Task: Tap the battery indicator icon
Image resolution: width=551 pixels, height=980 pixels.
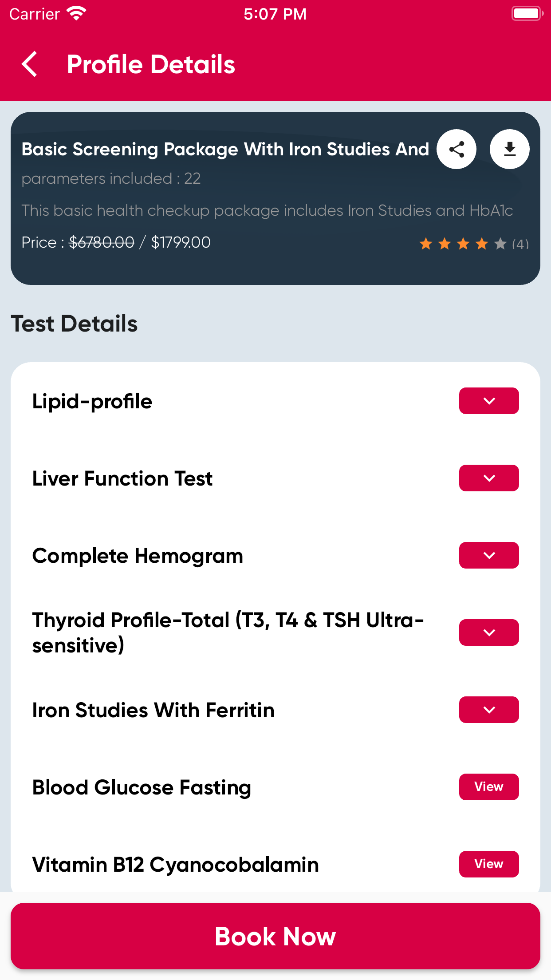Action: (527, 14)
